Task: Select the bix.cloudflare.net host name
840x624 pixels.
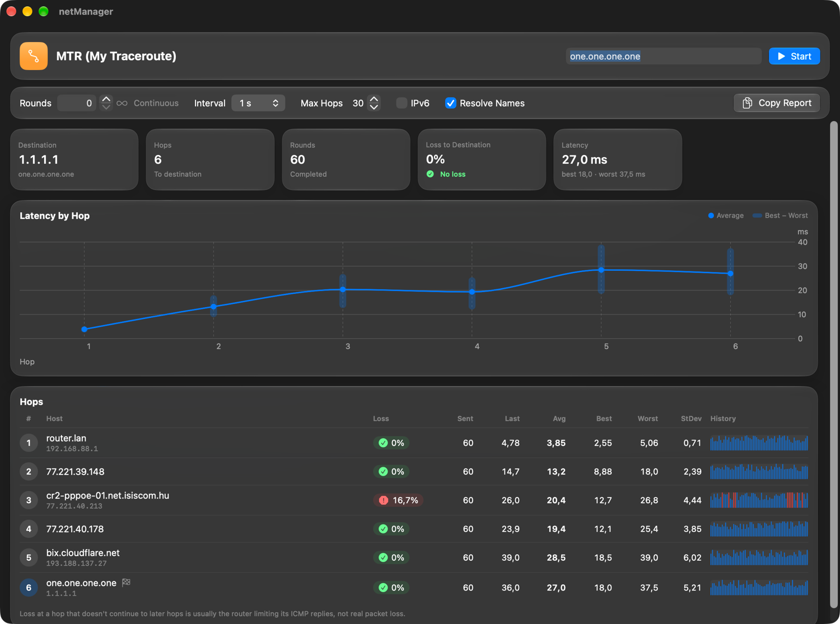Action: click(x=83, y=553)
